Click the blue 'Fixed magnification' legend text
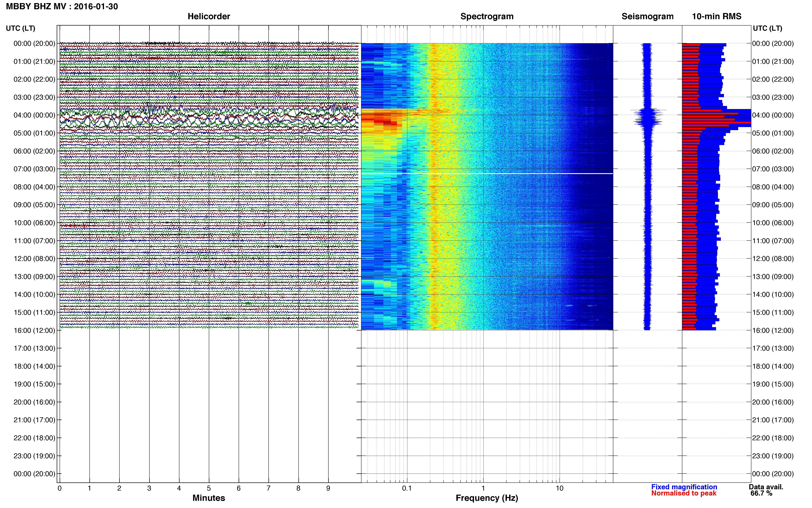The height and width of the screenshot is (508, 812). coord(684,487)
